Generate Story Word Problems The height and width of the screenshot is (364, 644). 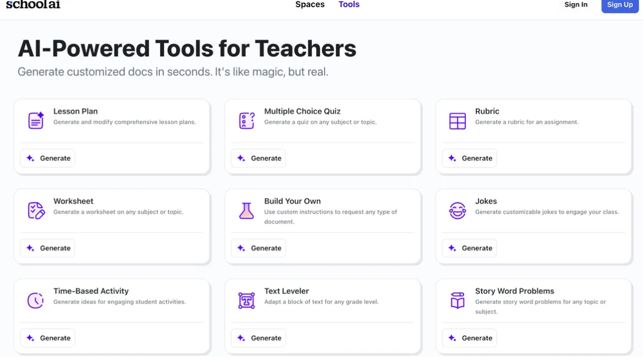[x=469, y=338]
